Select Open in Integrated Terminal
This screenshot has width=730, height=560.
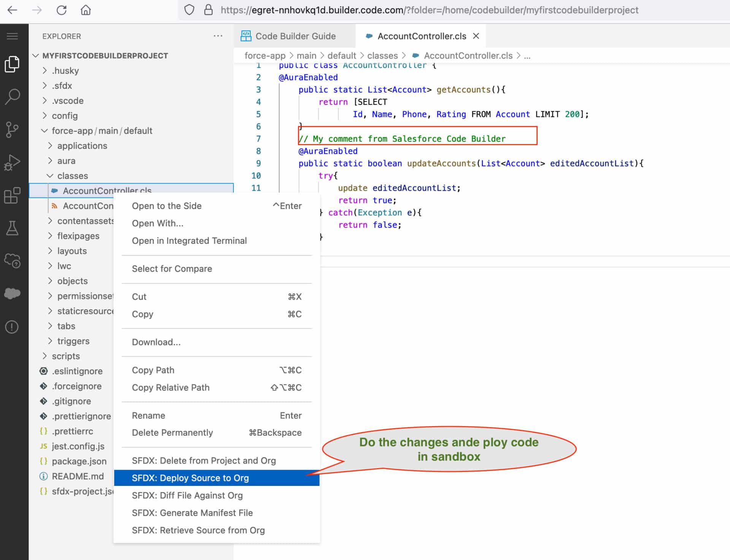tap(189, 240)
